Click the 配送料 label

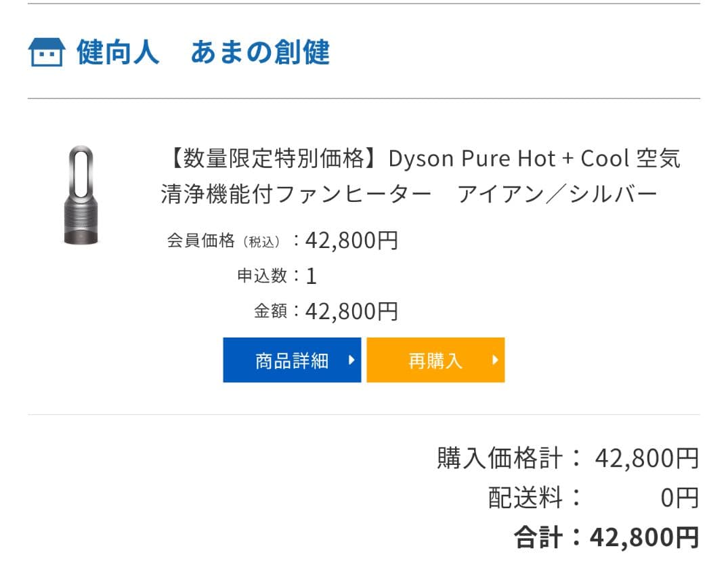tap(526, 498)
